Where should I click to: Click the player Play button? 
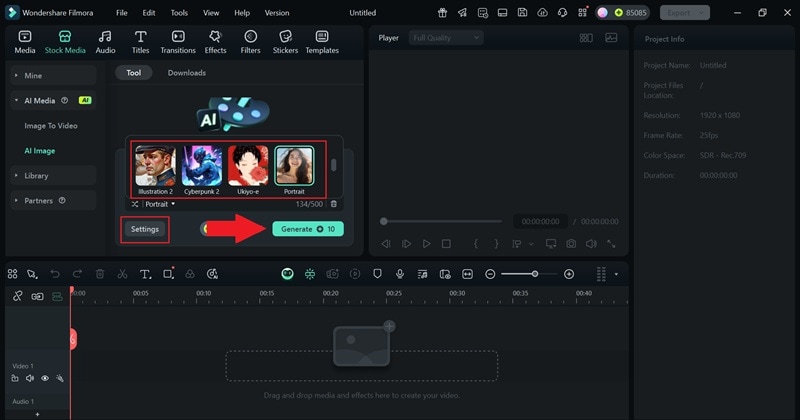coord(426,244)
